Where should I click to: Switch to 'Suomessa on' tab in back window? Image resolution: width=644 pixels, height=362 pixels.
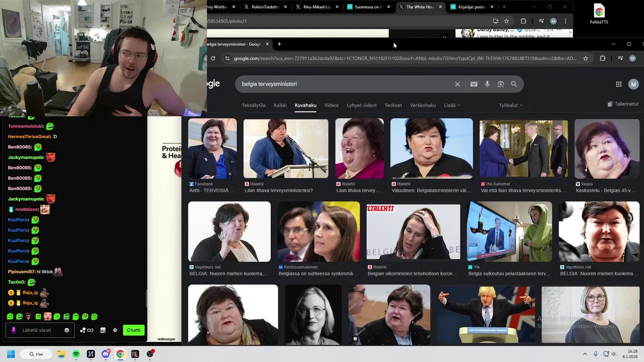(x=368, y=7)
